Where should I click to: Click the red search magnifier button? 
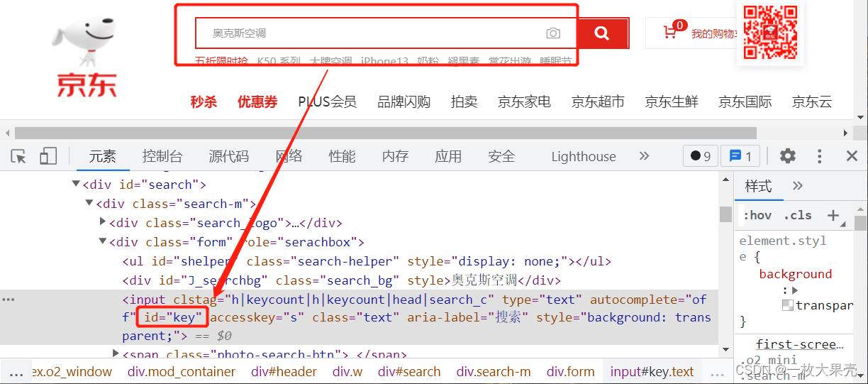coord(602,33)
